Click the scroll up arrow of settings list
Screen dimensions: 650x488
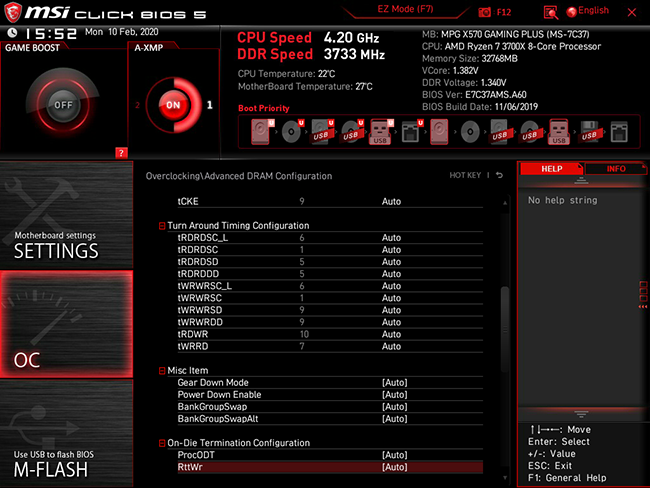tap(505, 203)
